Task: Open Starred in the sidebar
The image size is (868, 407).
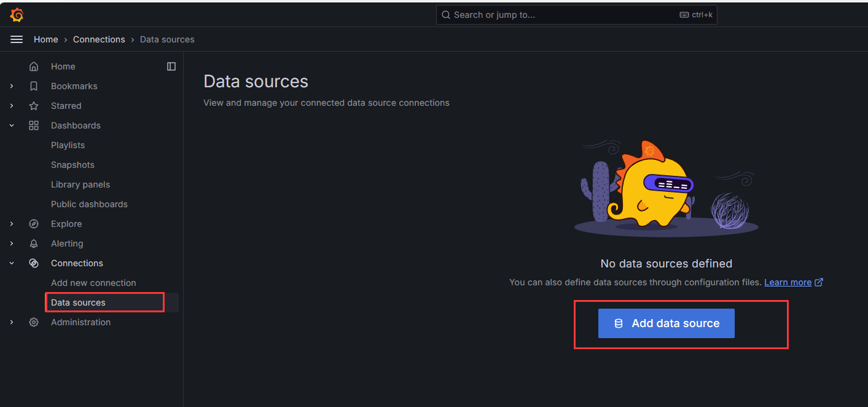Action: click(66, 106)
